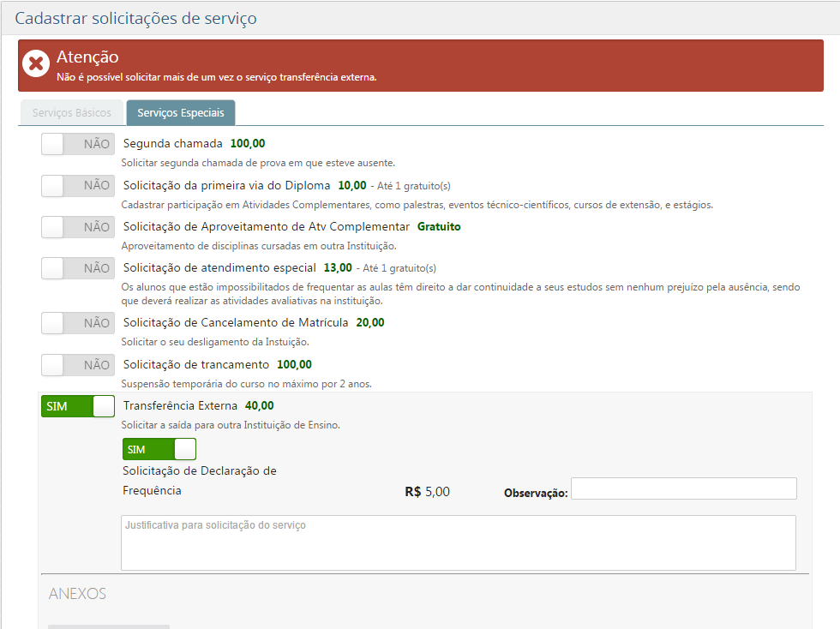Viewport: 840px width, 629px height.
Task: Turn off Declaração de Frequência toggle
Action: (159, 449)
